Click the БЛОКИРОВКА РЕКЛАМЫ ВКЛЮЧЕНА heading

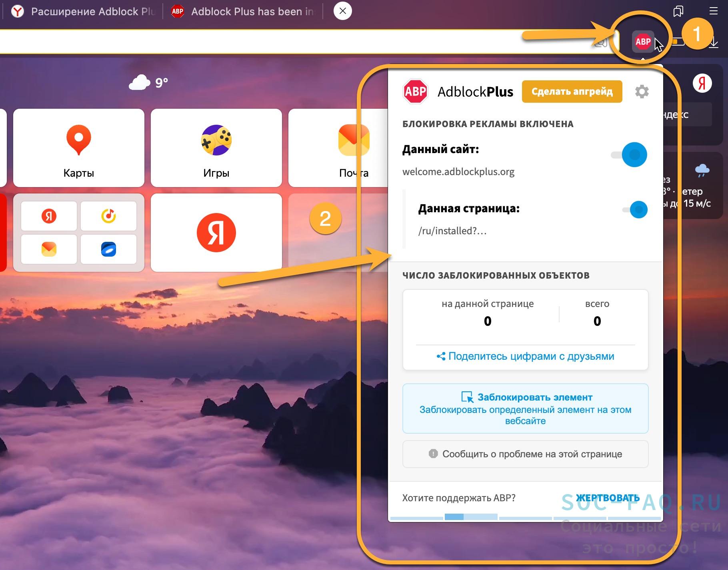coord(488,124)
